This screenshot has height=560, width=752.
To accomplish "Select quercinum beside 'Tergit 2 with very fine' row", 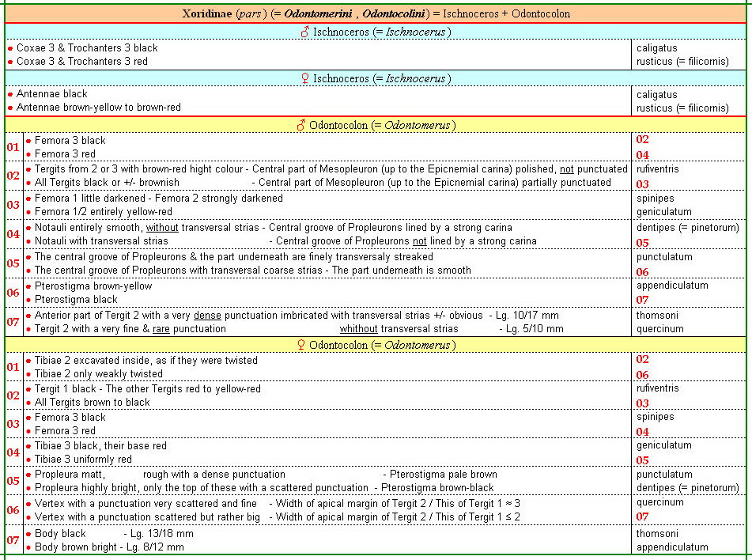I will 659,328.
